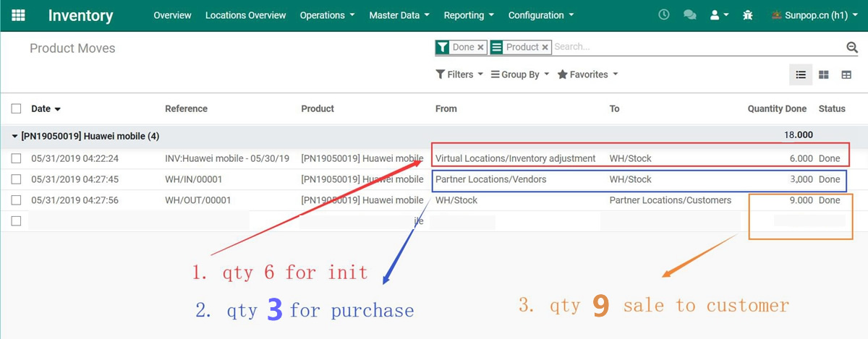Open the INV:Huawei mobile - 05/30/19 reference
This screenshot has width=868, height=339.
tap(227, 158)
